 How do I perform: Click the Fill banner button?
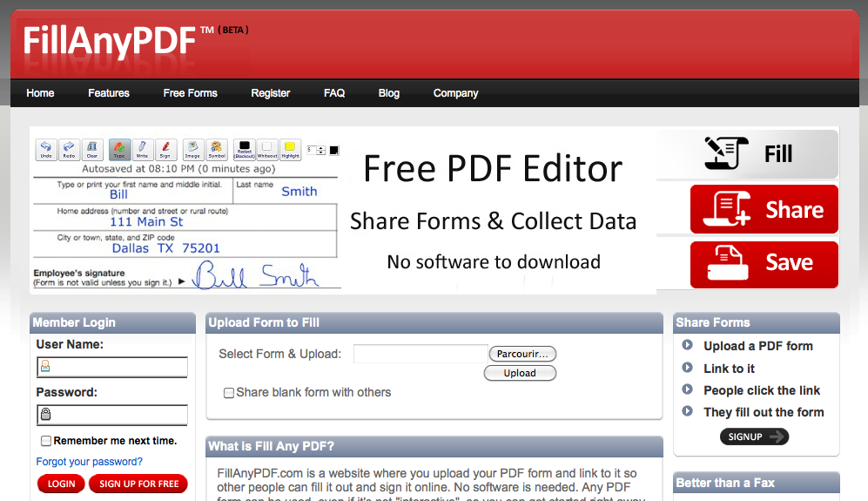click(747, 154)
